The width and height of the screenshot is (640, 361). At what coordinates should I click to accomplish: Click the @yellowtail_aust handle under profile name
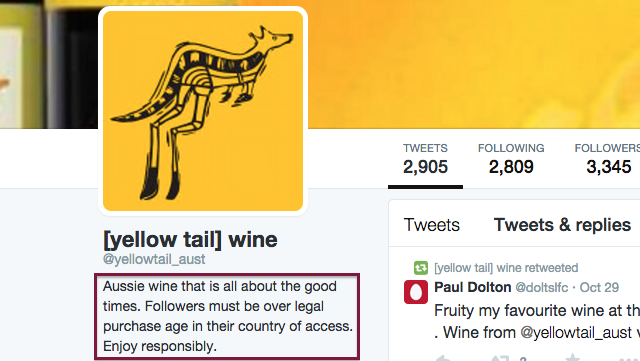coord(154,259)
